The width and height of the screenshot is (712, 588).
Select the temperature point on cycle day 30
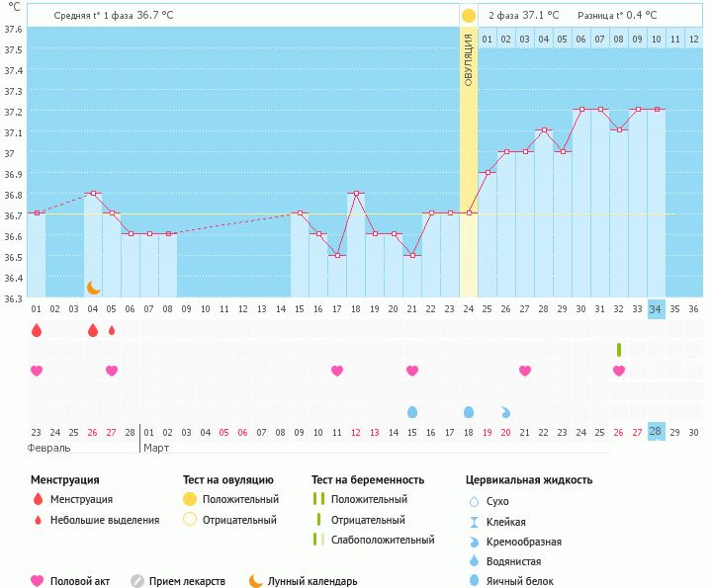pyautogui.click(x=581, y=109)
